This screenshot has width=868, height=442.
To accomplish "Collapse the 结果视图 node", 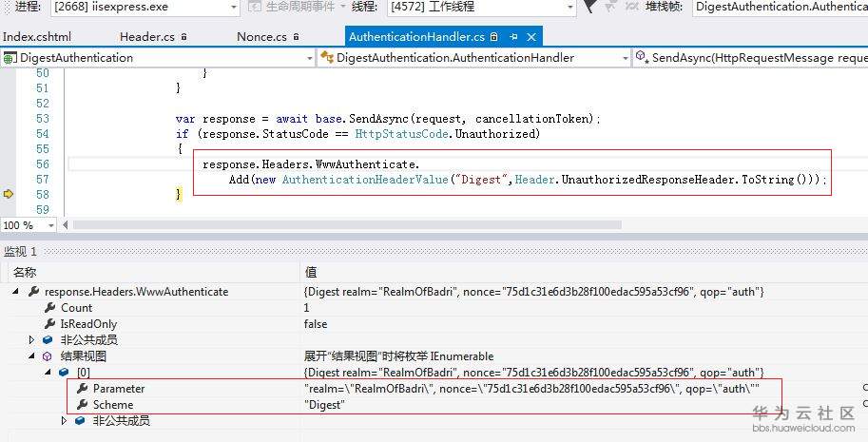I will (31, 356).
